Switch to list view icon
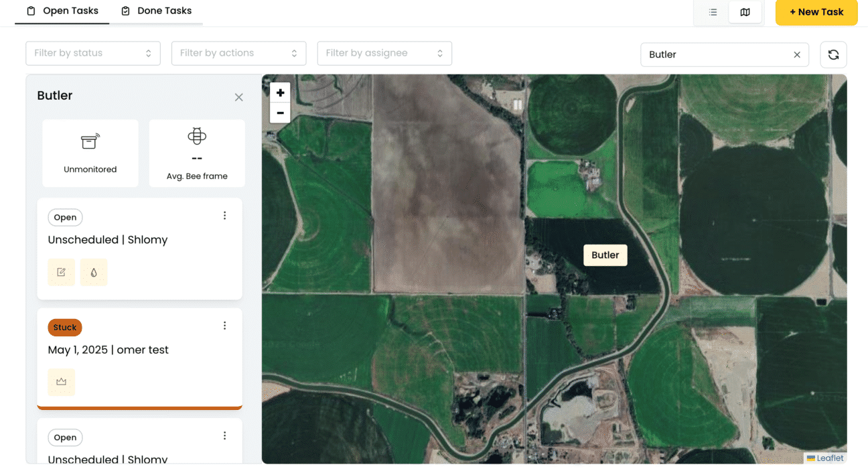Image resolution: width=868 pixels, height=469 pixels. [x=713, y=12]
